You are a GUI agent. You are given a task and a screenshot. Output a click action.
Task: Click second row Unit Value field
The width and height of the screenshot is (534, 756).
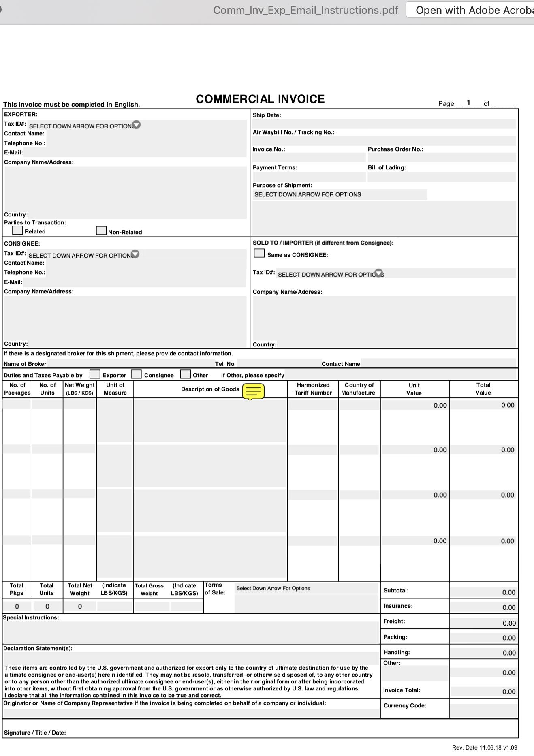coord(415,450)
